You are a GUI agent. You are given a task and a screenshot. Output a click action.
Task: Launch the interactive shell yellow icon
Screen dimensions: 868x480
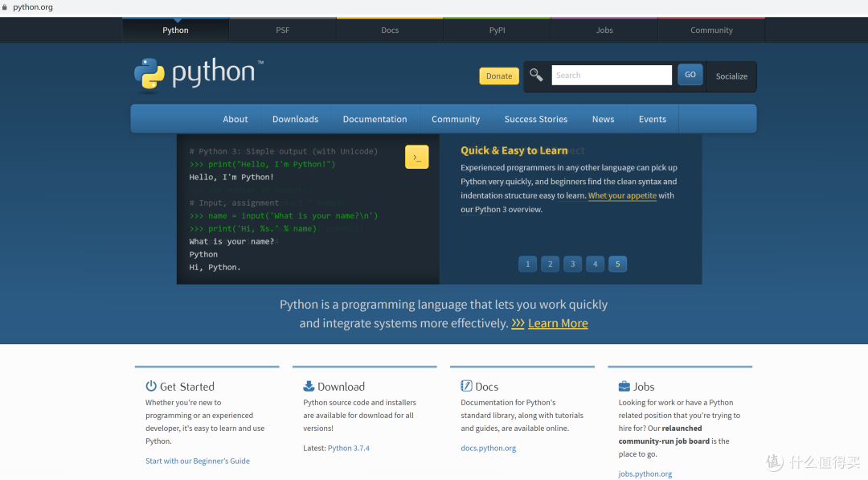tap(417, 158)
